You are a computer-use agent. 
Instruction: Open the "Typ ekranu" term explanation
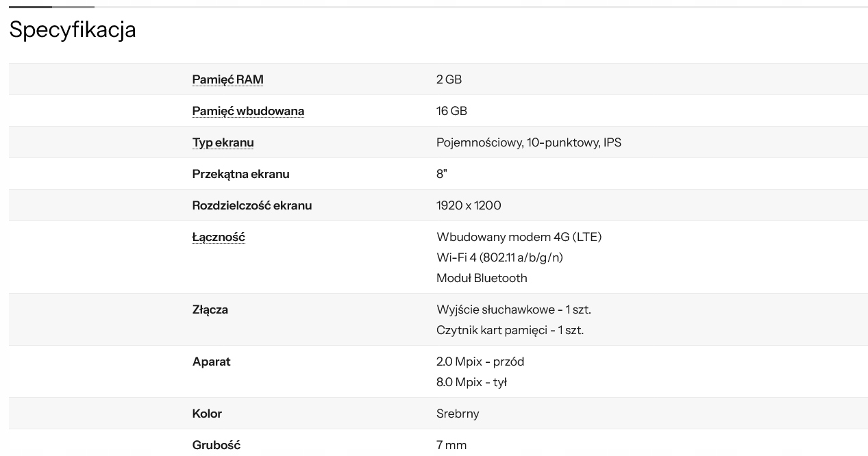click(x=223, y=142)
